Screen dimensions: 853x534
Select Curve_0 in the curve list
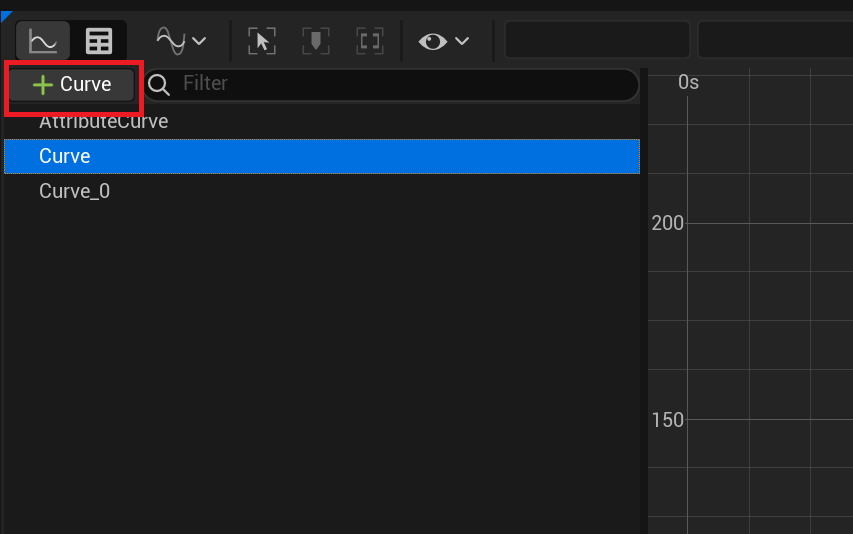coord(74,191)
